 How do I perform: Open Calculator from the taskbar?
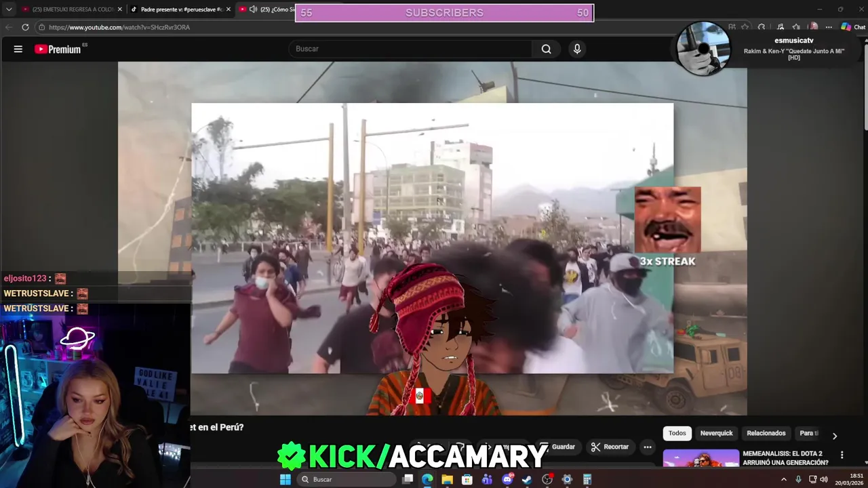pyautogui.click(x=587, y=479)
